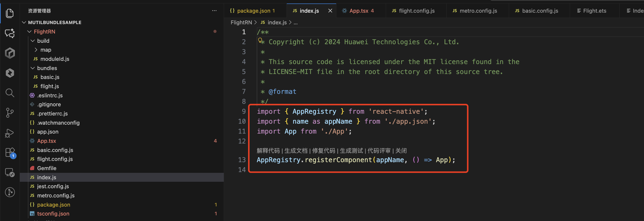Open the Explorer view in the activity bar

[x=10, y=13]
